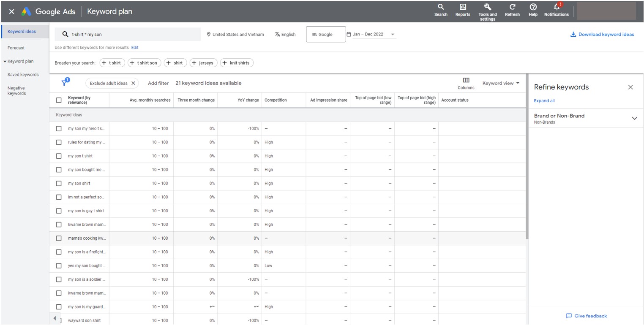Screen dimensions: 644x325
Task: Check the 'my son is a firefight...' row
Action: [59, 252]
